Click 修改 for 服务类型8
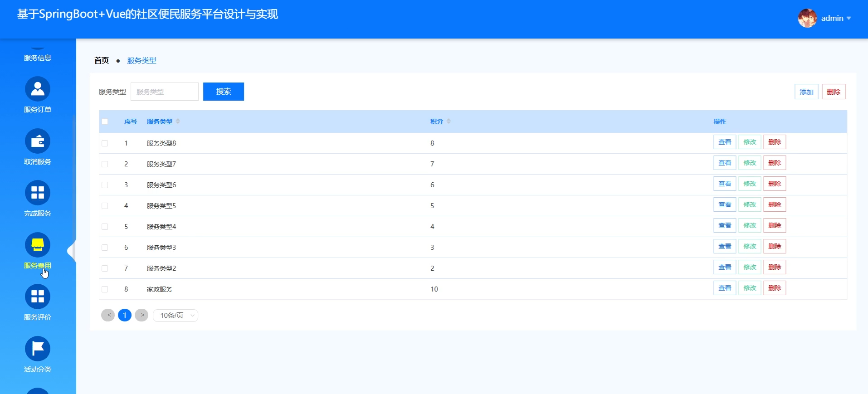Viewport: 868px width, 394px height. coord(750,142)
